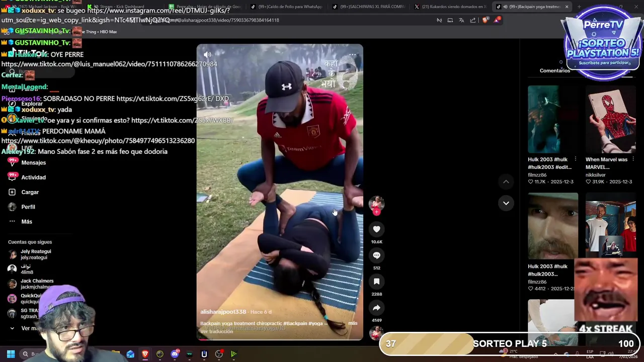Open Brave Rewards triangle icon
644x362 pixels.
(497, 20)
